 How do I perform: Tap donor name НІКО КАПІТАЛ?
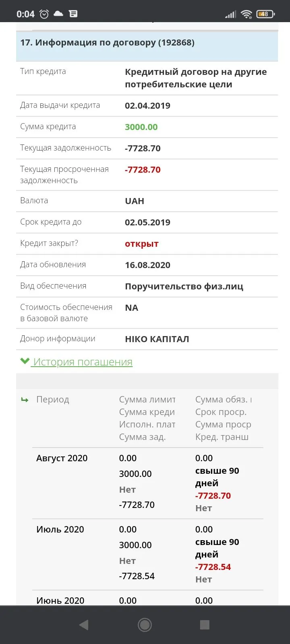point(157,339)
